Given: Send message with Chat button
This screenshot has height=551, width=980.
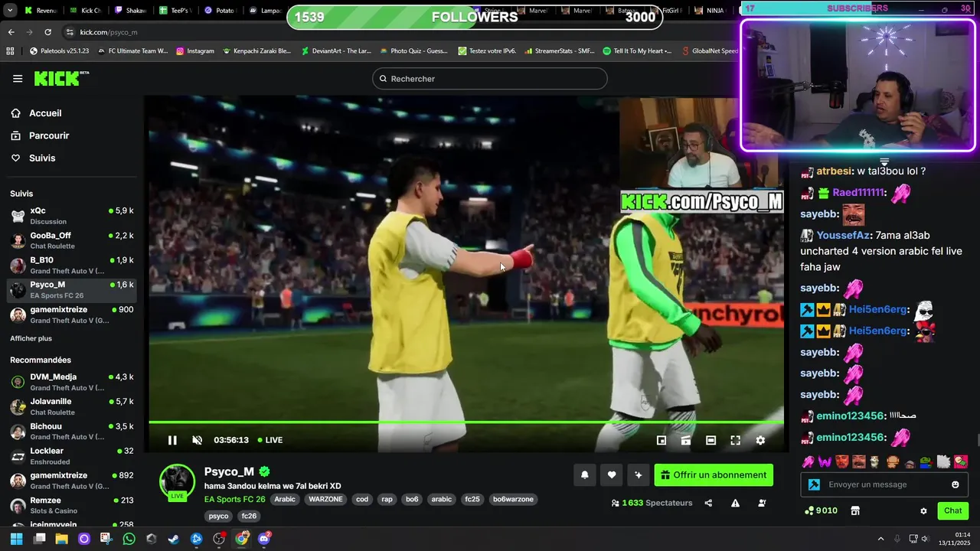Looking at the screenshot, I should [x=953, y=510].
